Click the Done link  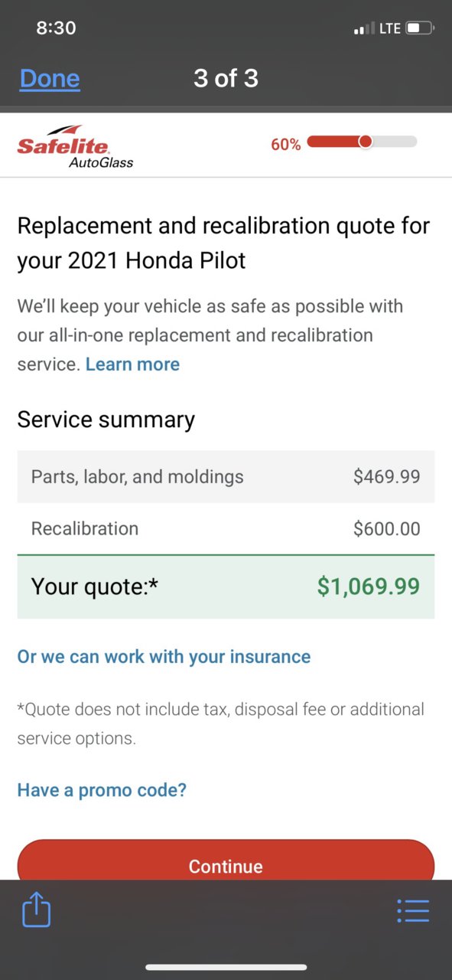click(x=50, y=78)
